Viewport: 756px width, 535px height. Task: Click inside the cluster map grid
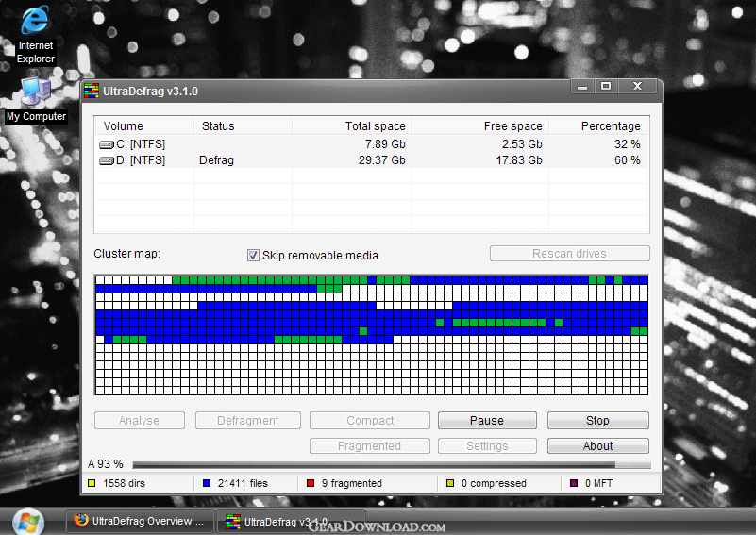(372, 336)
